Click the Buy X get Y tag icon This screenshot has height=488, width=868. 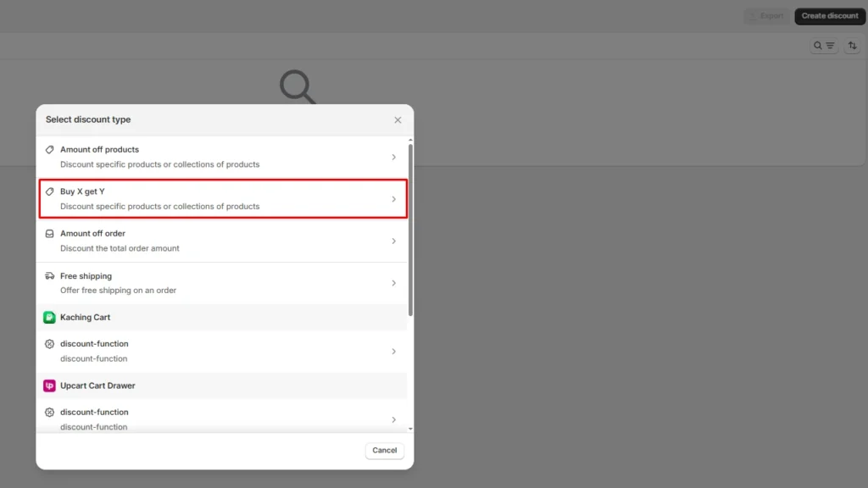(50, 191)
